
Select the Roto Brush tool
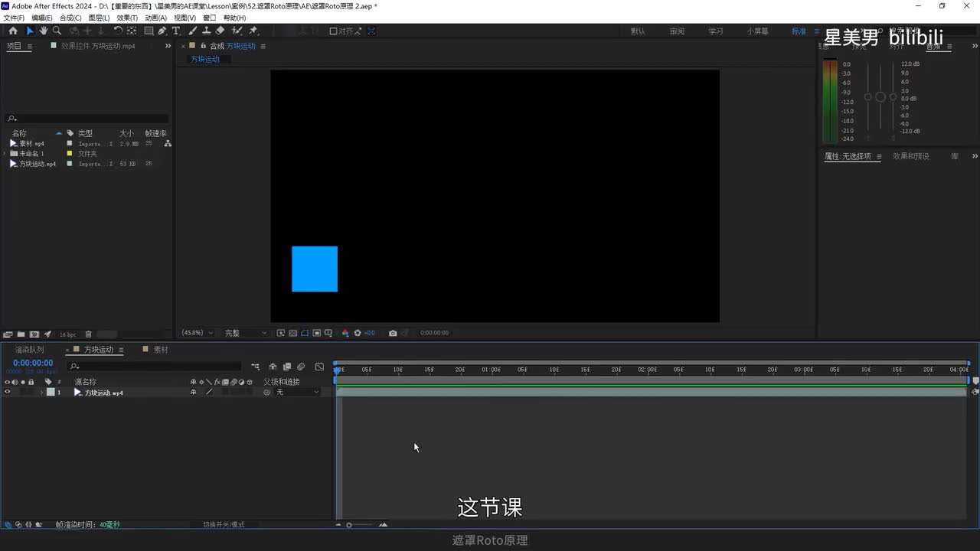click(237, 31)
